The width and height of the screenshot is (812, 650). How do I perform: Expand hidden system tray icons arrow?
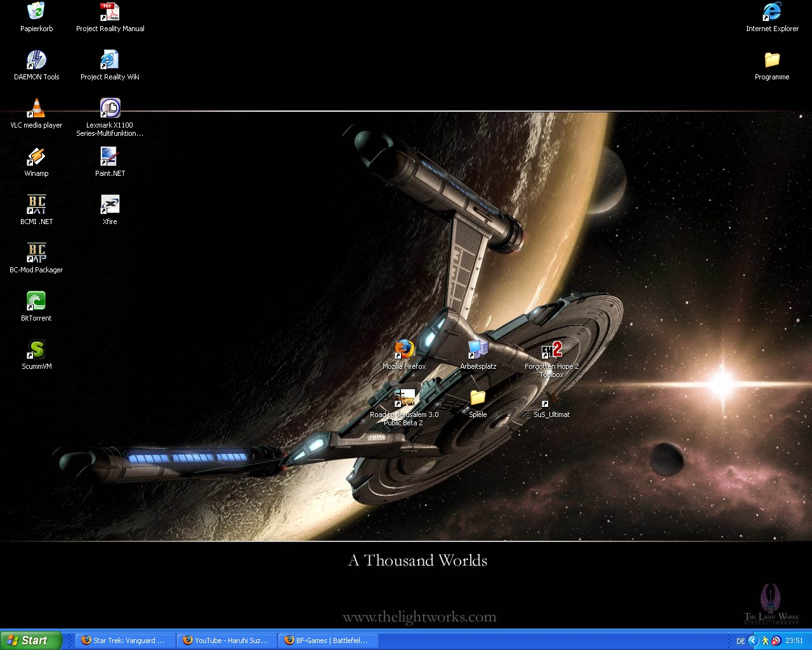pos(754,640)
